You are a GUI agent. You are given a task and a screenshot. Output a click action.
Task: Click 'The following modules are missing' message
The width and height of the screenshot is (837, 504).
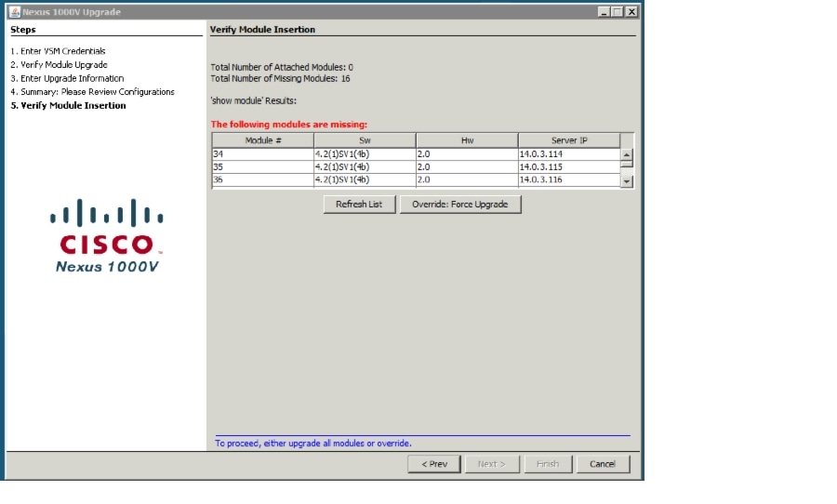pyautogui.click(x=289, y=125)
